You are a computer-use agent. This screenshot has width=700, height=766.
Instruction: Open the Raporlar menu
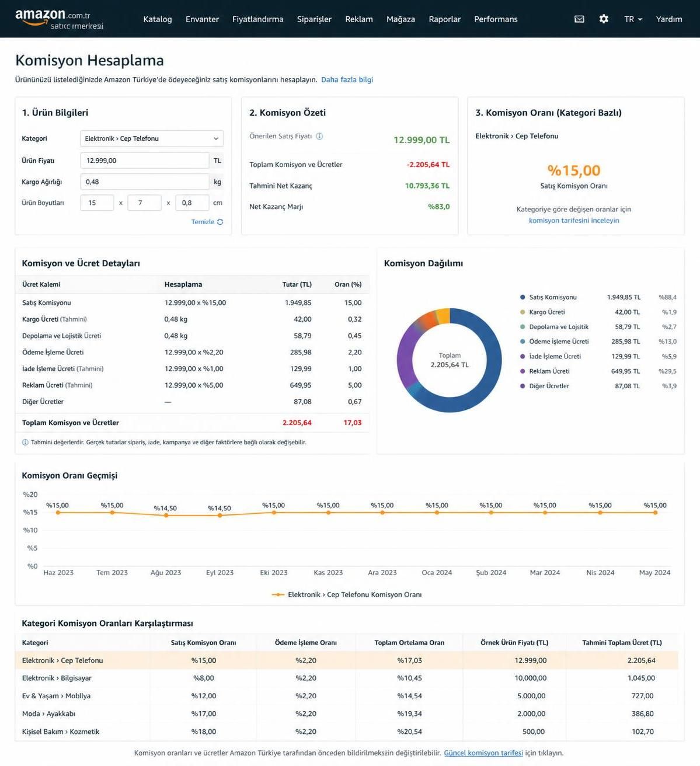click(x=444, y=19)
